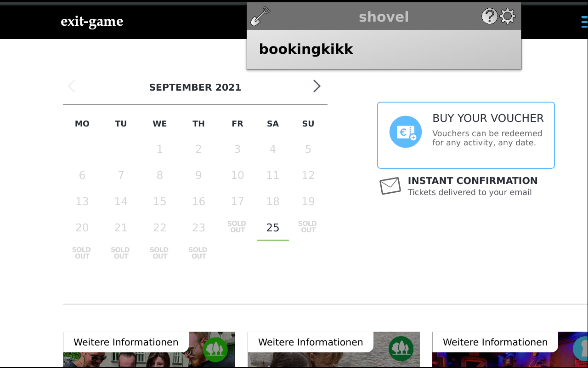Click the envelope instant confirmation icon
The width and height of the screenshot is (588, 368).
click(x=390, y=186)
